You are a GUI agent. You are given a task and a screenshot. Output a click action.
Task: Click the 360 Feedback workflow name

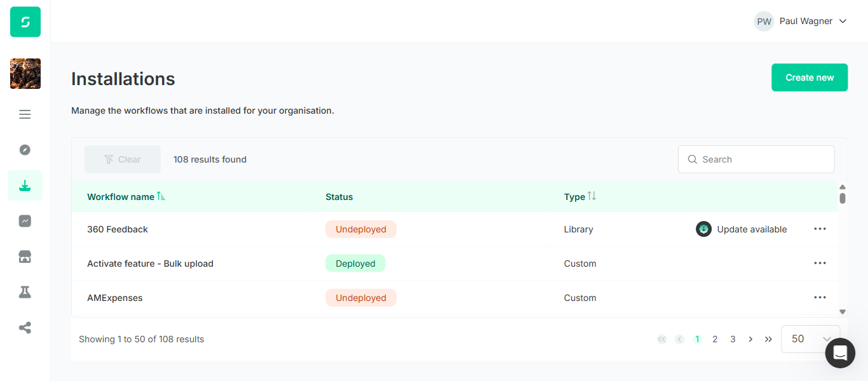click(118, 229)
